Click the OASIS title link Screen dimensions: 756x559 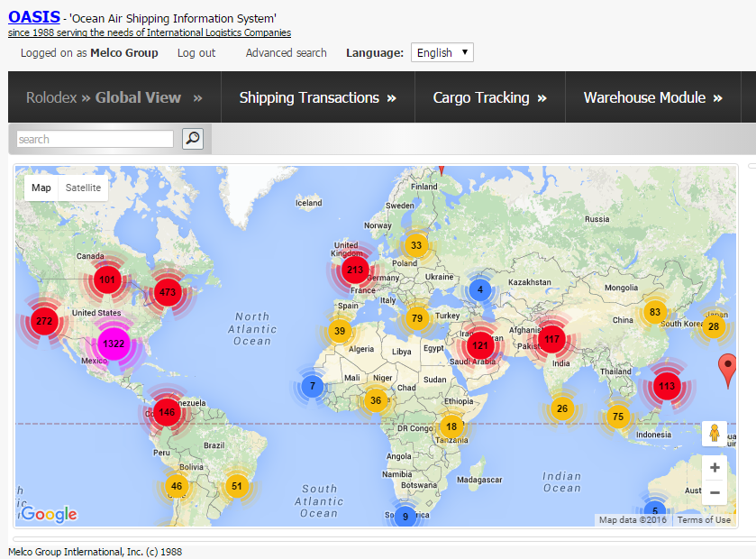pos(34,17)
